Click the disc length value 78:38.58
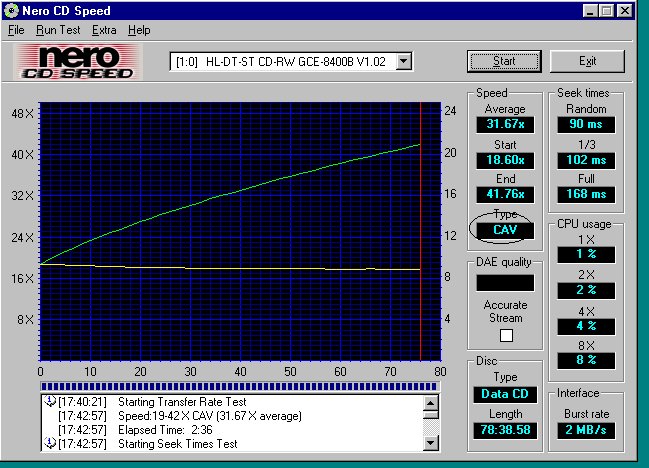Viewport: 649px width, 468px height. pos(505,430)
